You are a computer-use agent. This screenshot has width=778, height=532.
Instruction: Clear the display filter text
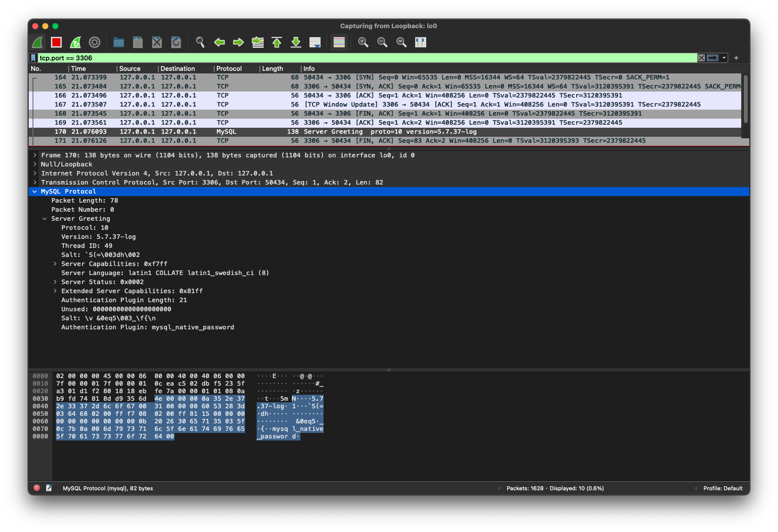coord(702,58)
